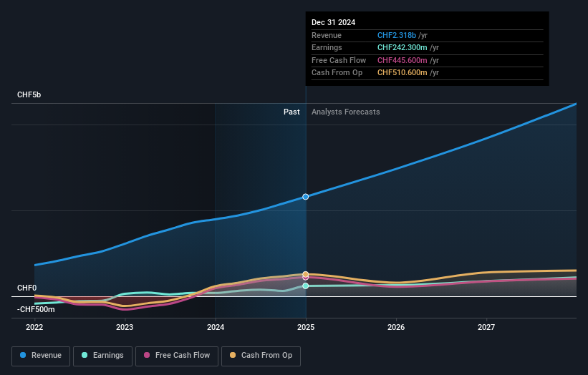Screen dimensions: 588x375
Task: Toggle the Cash From Op legend series
Action: (x=261, y=356)
